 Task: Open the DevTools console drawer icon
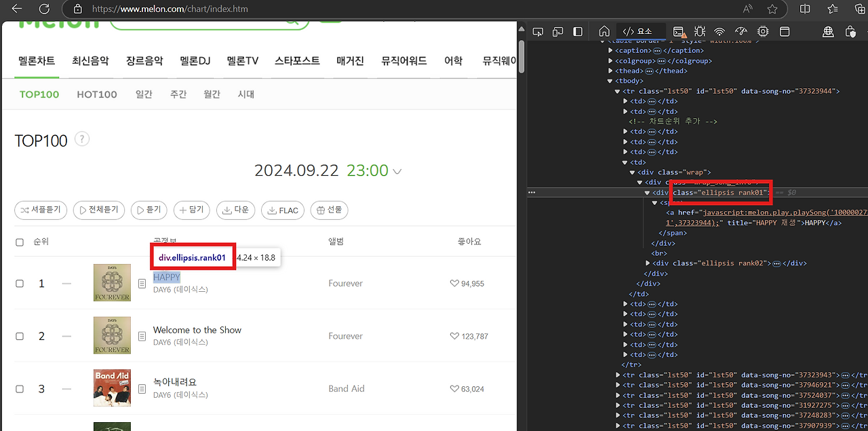pos(679,31)
